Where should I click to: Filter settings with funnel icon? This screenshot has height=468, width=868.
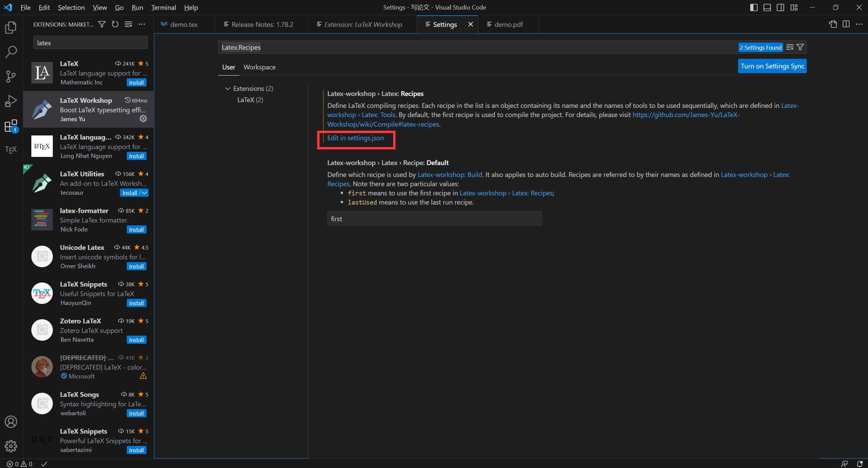801,47
